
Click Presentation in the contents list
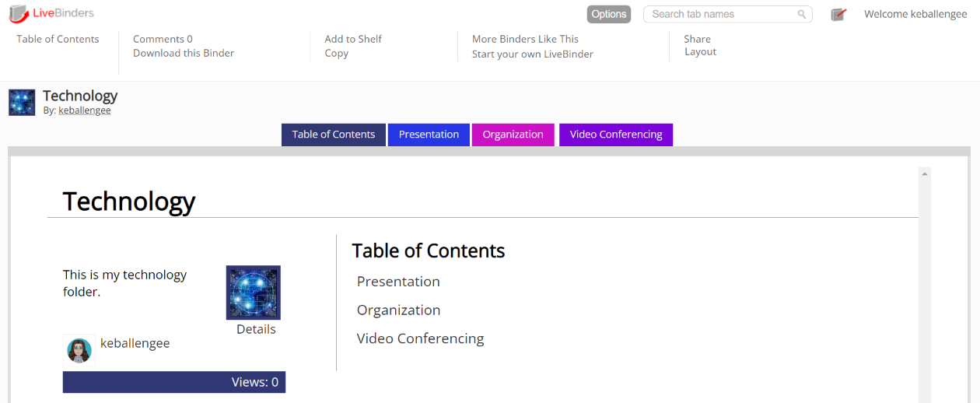(x=398, y=282)
